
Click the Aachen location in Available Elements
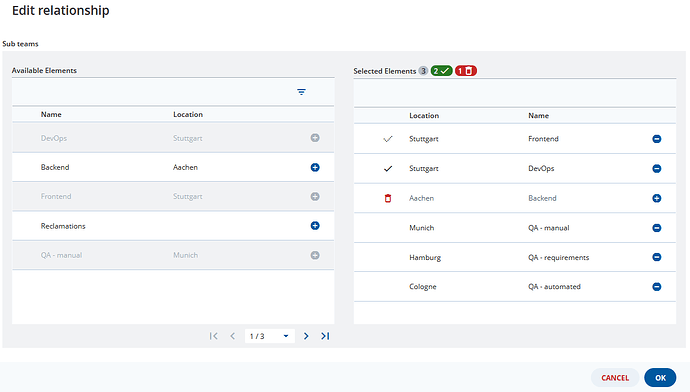185,167
